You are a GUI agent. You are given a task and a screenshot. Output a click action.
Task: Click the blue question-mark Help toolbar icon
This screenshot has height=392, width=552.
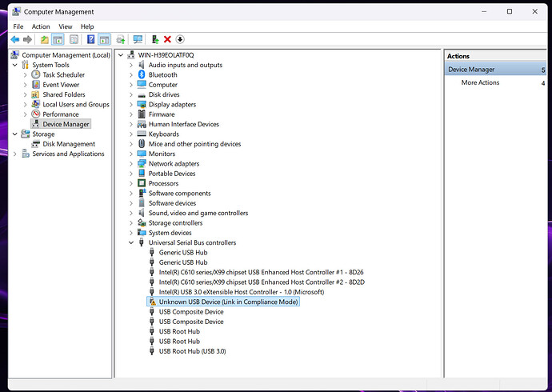coord(91,39)
